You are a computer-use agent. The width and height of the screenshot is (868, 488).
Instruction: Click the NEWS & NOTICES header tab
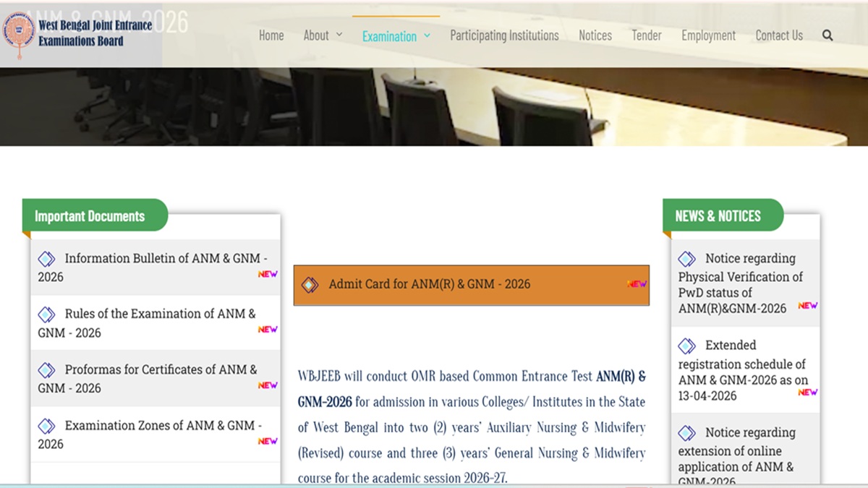coord(723,215)
